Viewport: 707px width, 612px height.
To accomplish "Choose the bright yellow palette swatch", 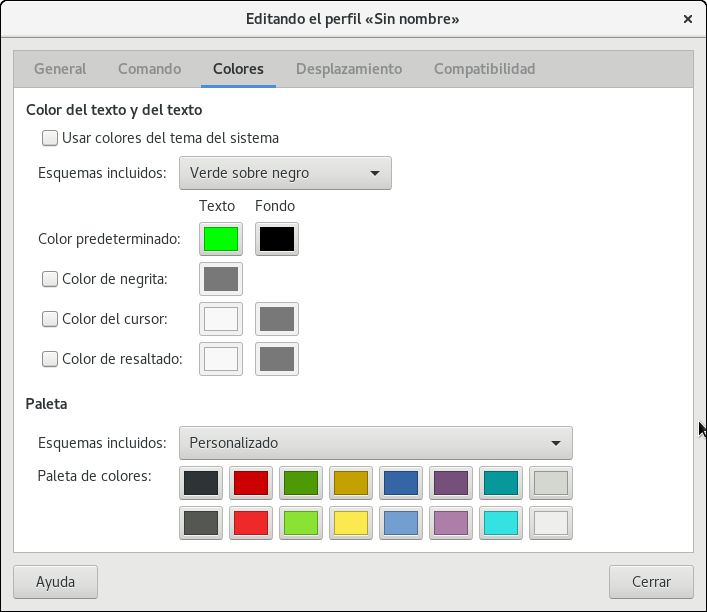I will tap(350, 523).
